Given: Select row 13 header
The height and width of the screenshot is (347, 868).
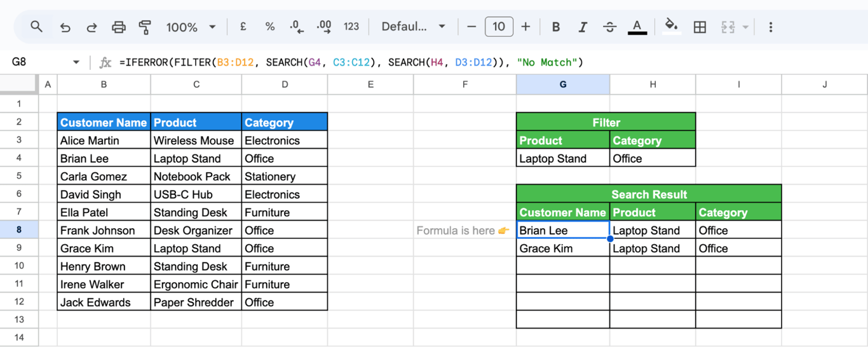Looking at the screenshot, I should pyautogui.click(x=19, y=320).
